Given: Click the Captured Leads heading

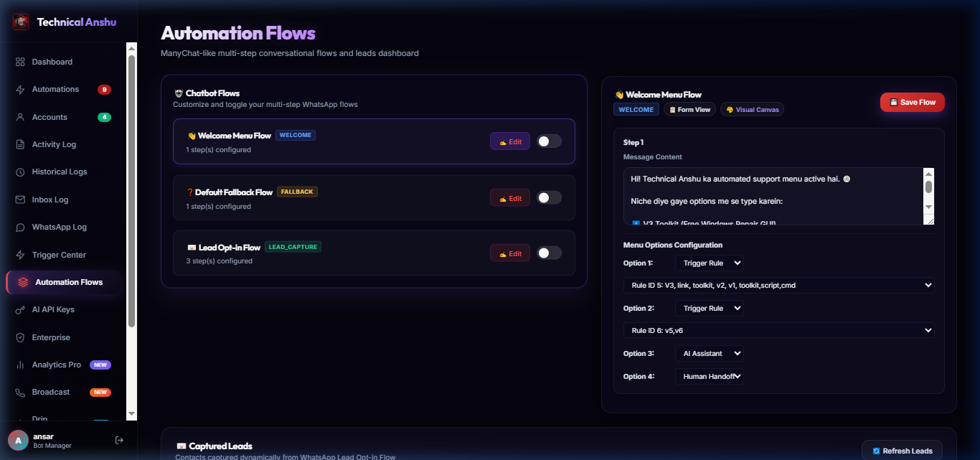Looking at the screenshot, I should (x=214, y=446).
